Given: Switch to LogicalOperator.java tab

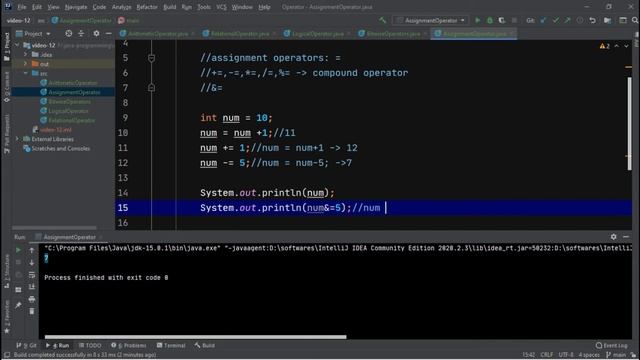Looking at the screenshot, I should click(x=317, y=33).
